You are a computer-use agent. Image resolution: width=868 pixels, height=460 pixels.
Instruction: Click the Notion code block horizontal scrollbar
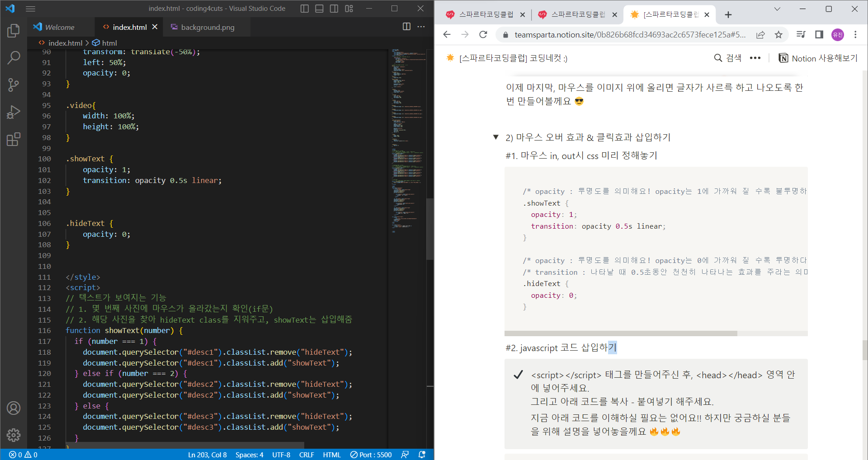621,333
